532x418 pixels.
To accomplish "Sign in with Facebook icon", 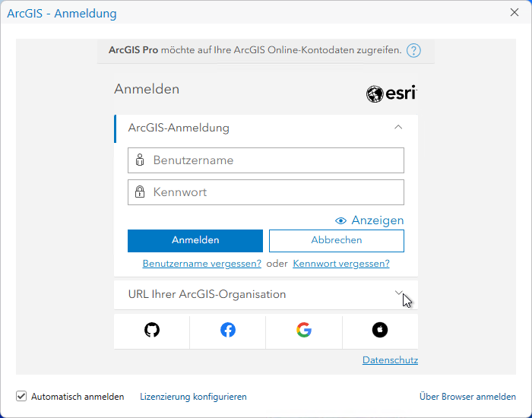I will click(x=228, y=330).
